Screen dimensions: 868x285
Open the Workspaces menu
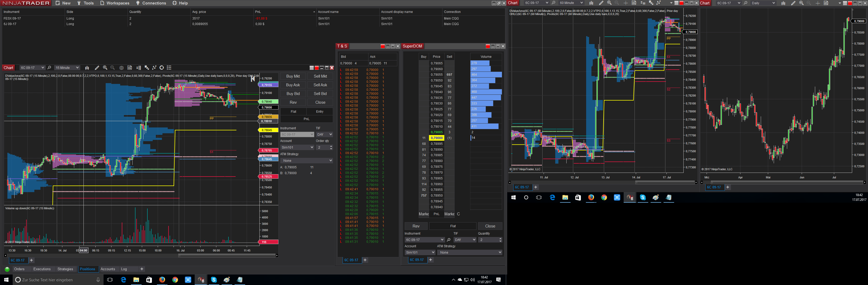point(115,3)
